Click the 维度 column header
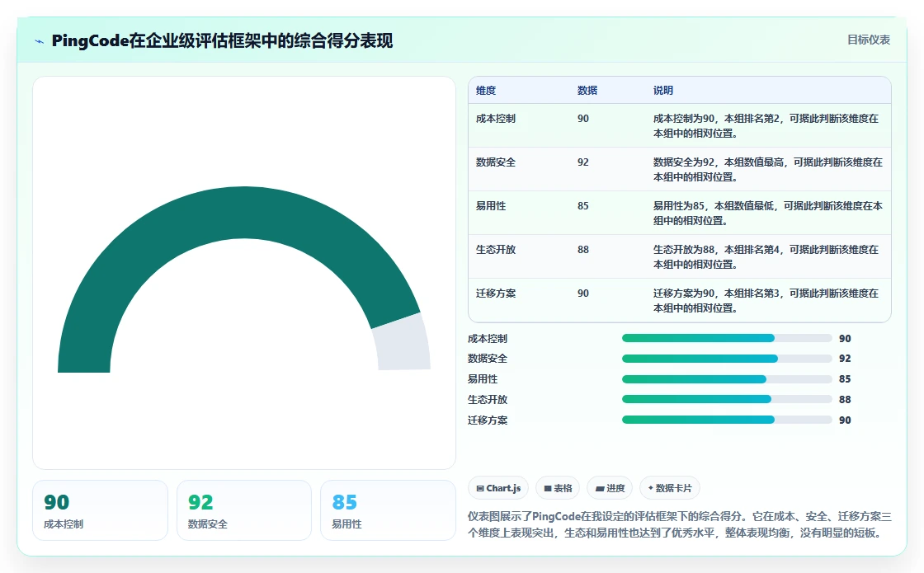 486,90
